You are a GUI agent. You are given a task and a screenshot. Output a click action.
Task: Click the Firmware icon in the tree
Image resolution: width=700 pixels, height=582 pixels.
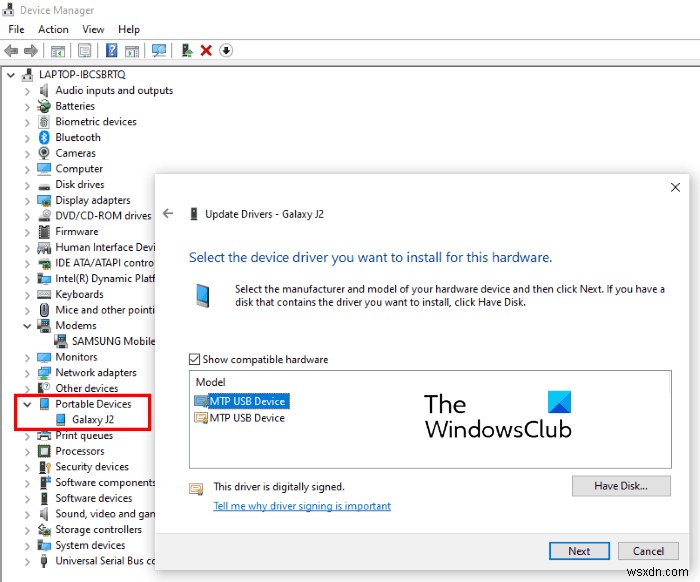(44, 232)
